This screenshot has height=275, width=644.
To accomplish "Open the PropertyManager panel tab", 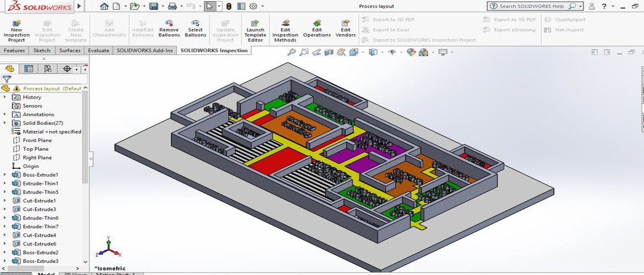I will pos(29,69).
